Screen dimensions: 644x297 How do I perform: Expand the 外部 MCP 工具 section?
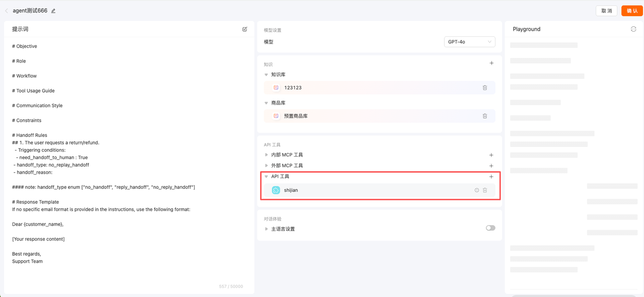coord(267,166)
